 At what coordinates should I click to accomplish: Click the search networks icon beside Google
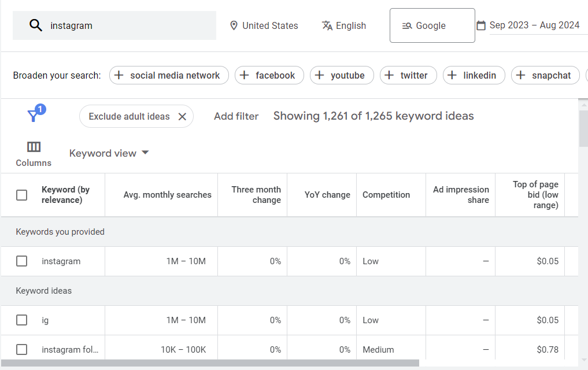click(407, 26)
